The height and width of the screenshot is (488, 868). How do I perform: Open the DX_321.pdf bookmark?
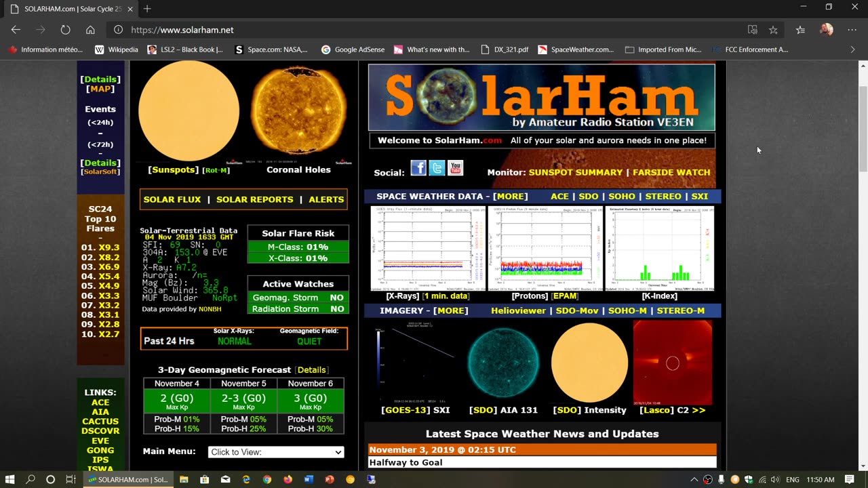(505, 49)
